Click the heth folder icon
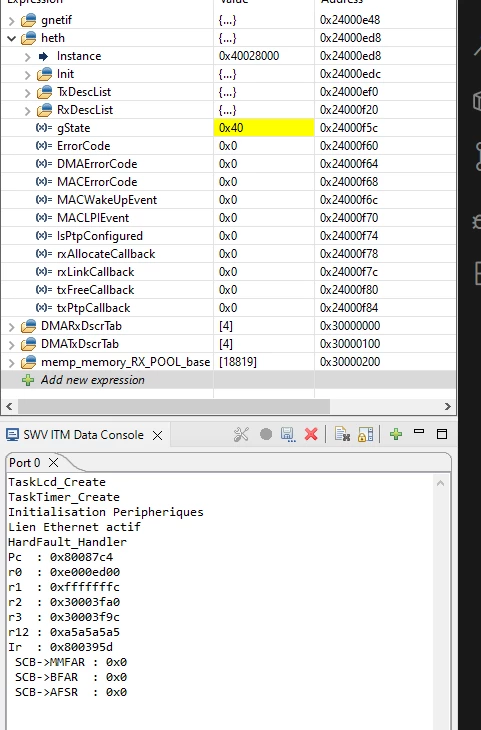Viewport: 481px width, 730px height. (28, 38)
